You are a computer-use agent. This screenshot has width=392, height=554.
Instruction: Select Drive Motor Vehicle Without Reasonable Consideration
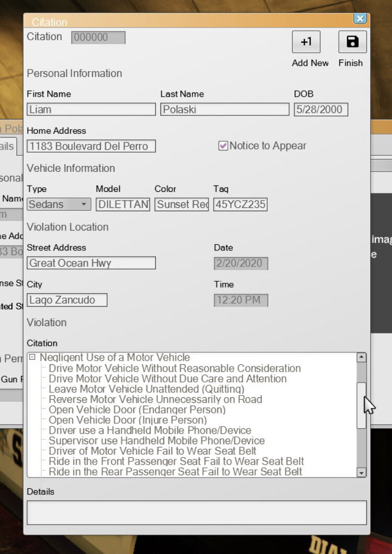click(175, 368)
